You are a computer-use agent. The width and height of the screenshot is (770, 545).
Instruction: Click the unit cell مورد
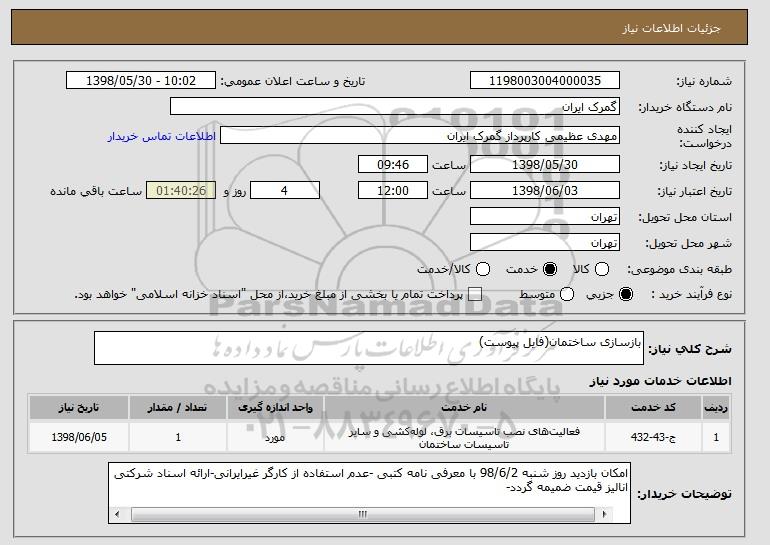point(275,437)
